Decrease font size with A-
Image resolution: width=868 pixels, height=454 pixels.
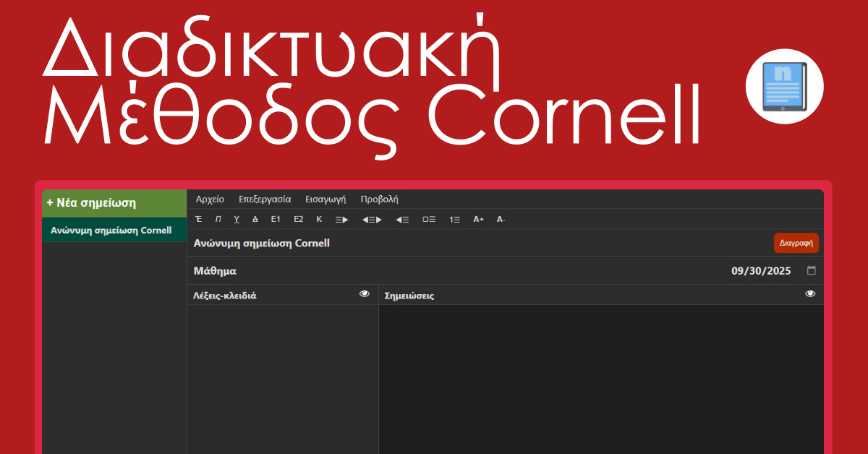coord(501,219)
